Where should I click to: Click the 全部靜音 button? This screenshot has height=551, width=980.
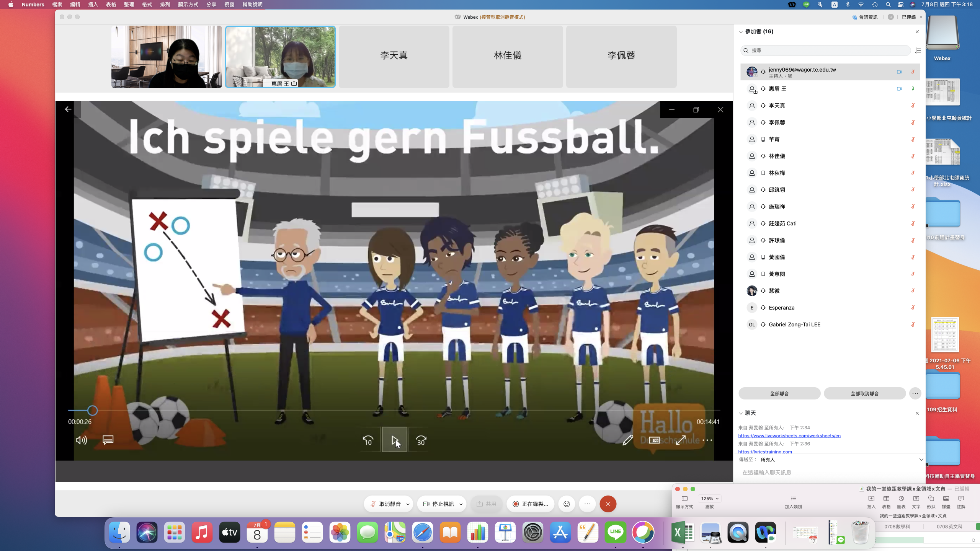[779, 393]
